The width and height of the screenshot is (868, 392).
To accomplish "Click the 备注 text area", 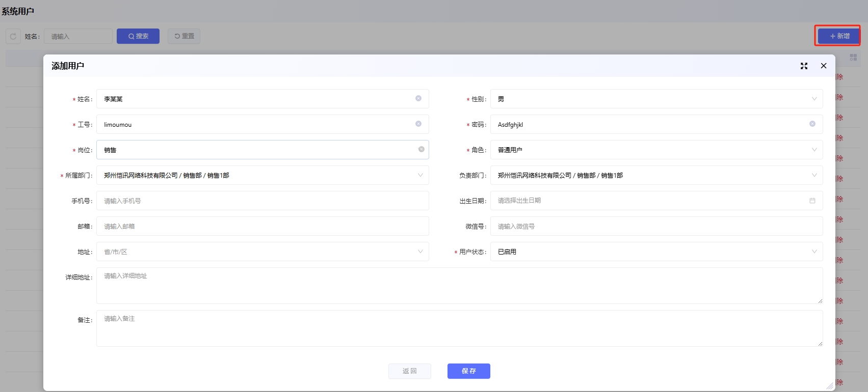I will [x=459, y=328].
